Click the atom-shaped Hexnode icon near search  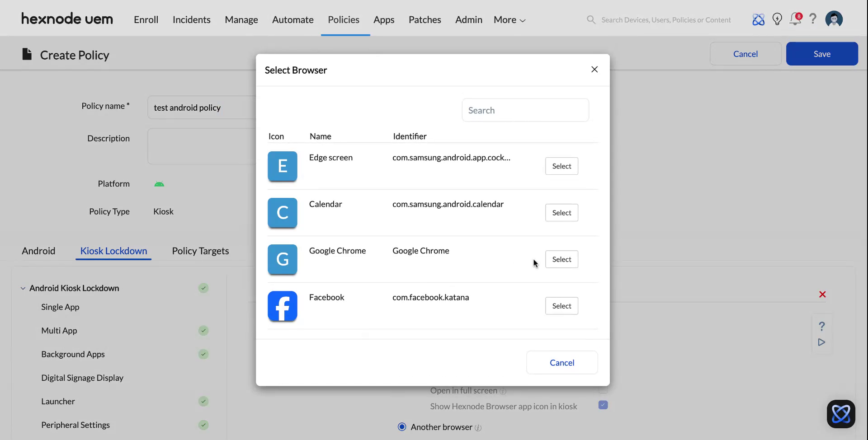click(759, 19)
